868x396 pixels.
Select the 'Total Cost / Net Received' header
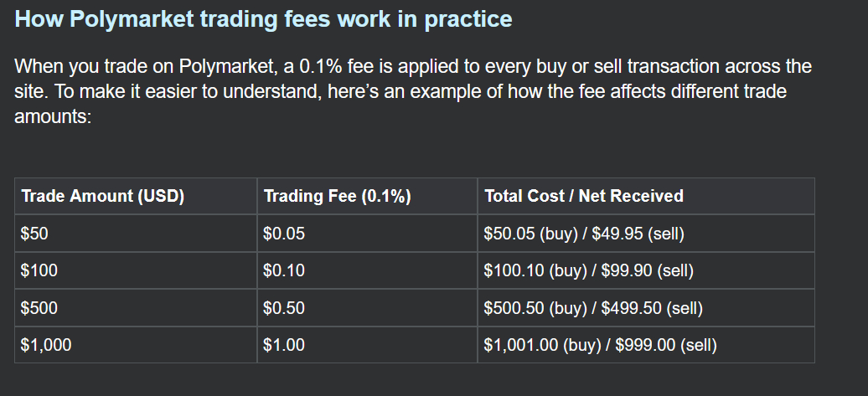[584, 196]
